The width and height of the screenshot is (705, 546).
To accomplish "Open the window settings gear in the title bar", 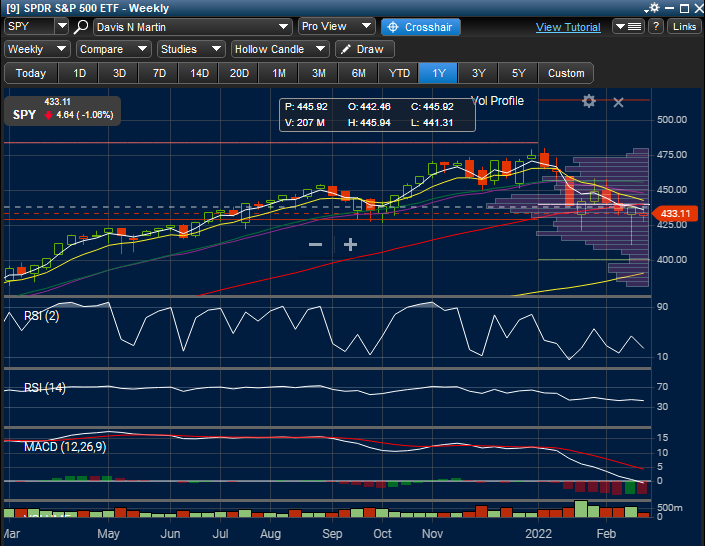I will (652, 8).
